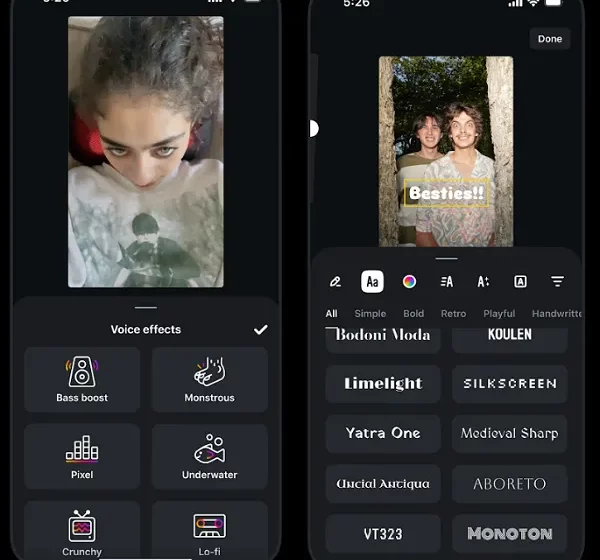
Task: Apply the Lo-fi voice effect
Action: coord(209,530)
